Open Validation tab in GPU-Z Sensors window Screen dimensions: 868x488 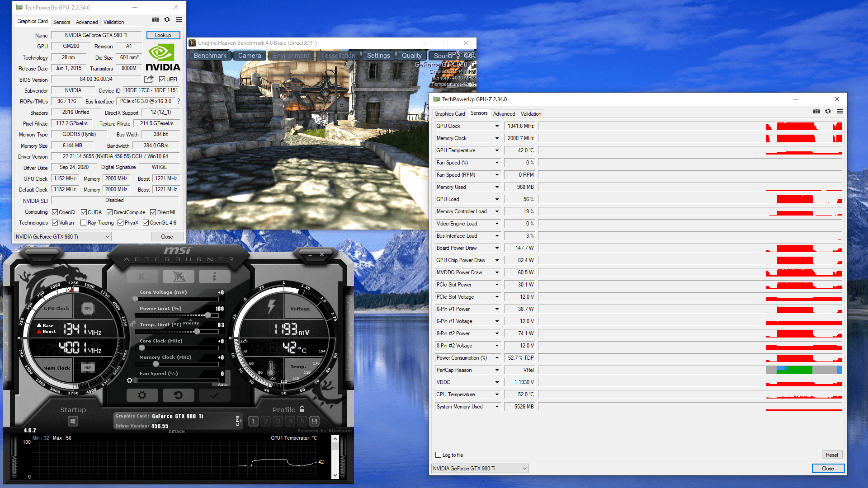point(531,114)
